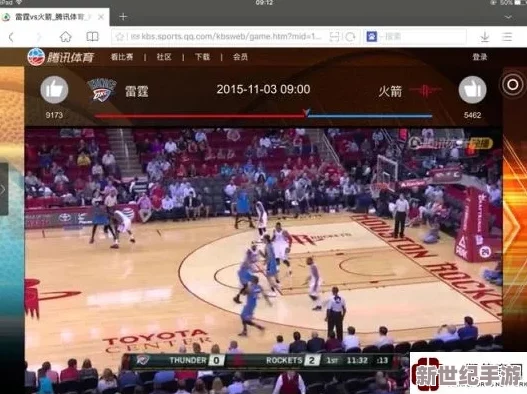Click the 5462 like count
This screenshot has height=394, width=527.
click(472, 115)
